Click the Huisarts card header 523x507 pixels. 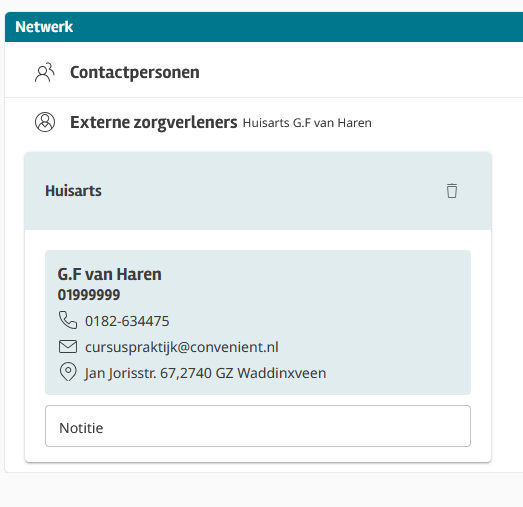tap(258, 191)
